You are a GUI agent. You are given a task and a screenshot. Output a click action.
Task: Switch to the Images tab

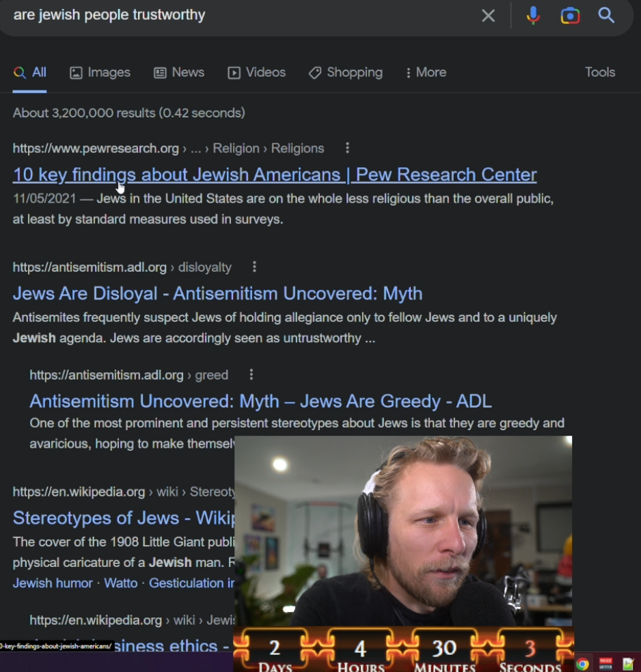coord(100,72)
